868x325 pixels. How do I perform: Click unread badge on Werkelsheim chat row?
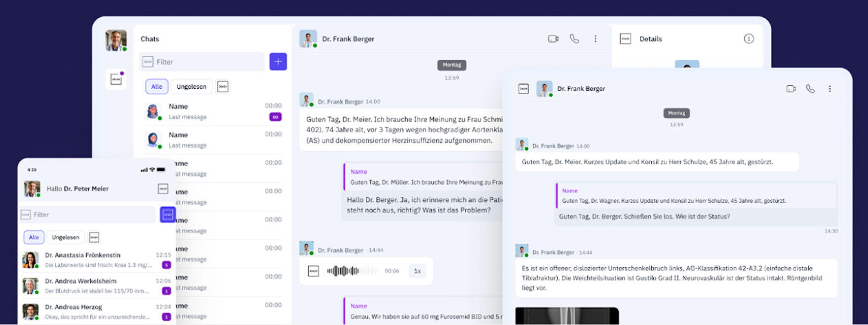166,291
